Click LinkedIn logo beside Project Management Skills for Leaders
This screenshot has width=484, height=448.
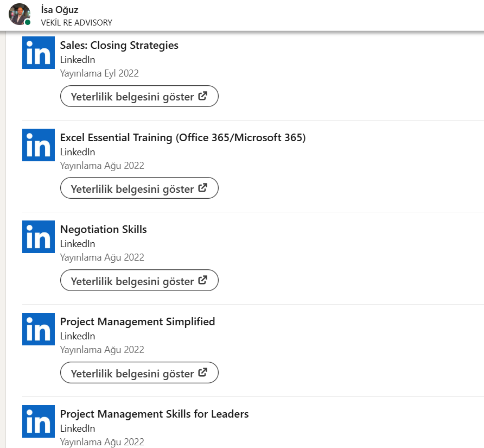click(x=39, y=421)
